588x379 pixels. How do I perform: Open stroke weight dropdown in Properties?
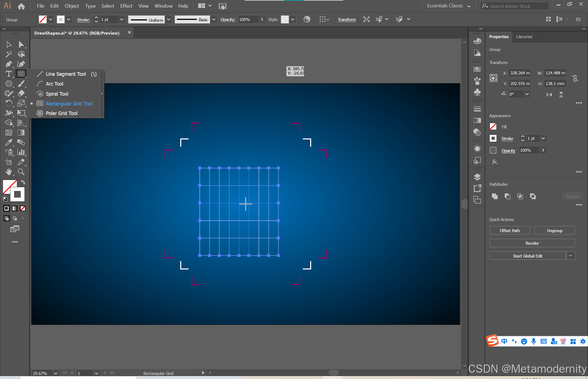point(543,138)
